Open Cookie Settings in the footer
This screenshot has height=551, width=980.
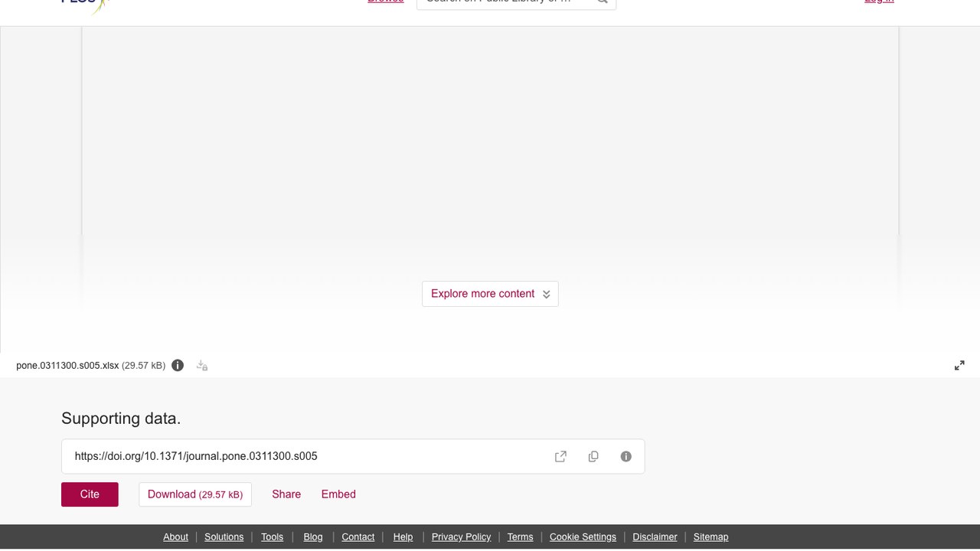tap(583, 537)
